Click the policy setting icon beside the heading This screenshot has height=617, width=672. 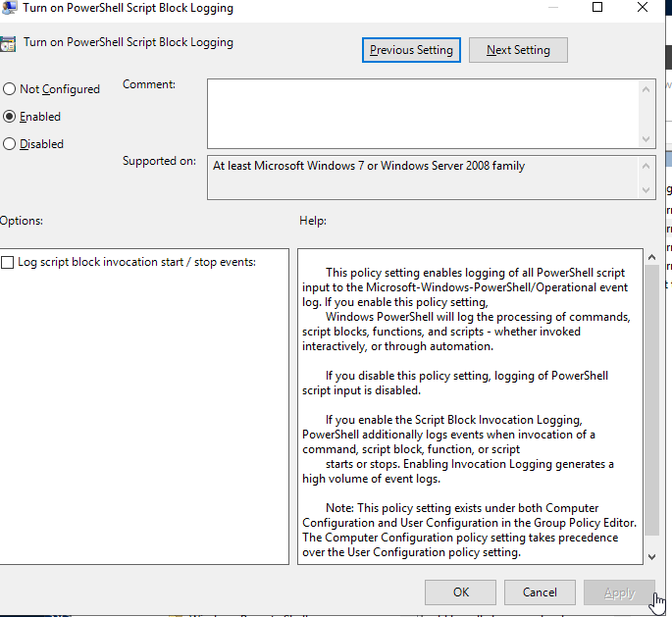click(x=8, y=43)
